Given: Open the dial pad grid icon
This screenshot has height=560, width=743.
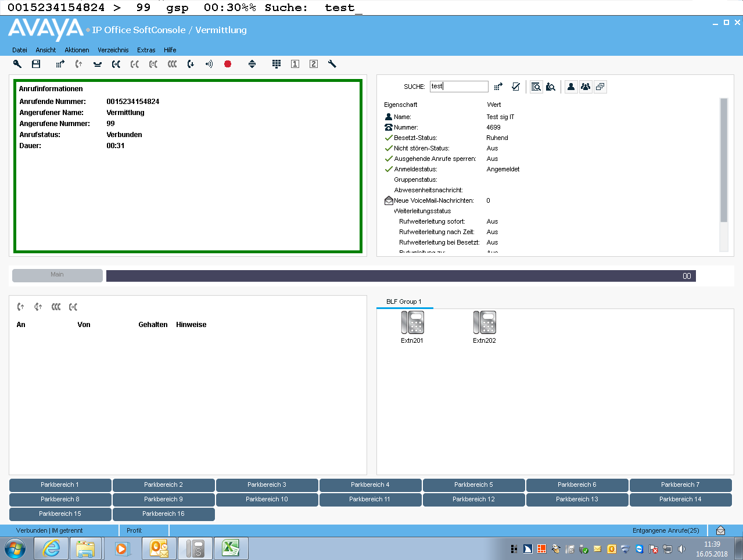Looking at the screenshot, I should coord(277,64).
